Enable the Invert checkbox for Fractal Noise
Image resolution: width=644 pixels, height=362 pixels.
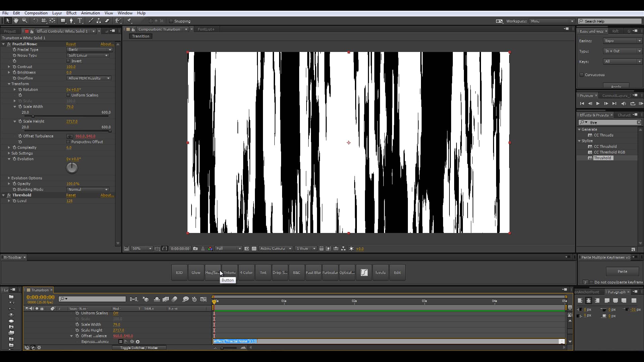pyautogui.click(x=68, y=61)
